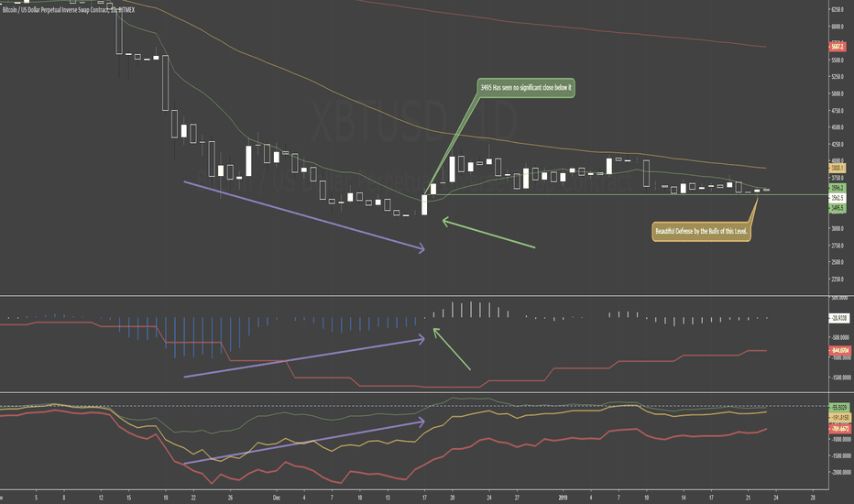Click the 5250.0 price axis label
Screen dimensions: 854x504
(x=838, y=77)
